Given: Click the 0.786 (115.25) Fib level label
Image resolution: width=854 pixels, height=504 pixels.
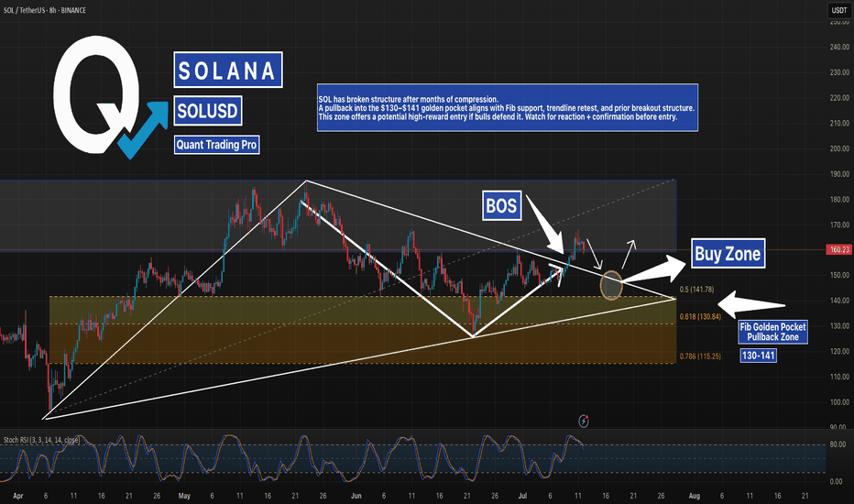Looking at the screenshot, I should [x=700, y=356].
